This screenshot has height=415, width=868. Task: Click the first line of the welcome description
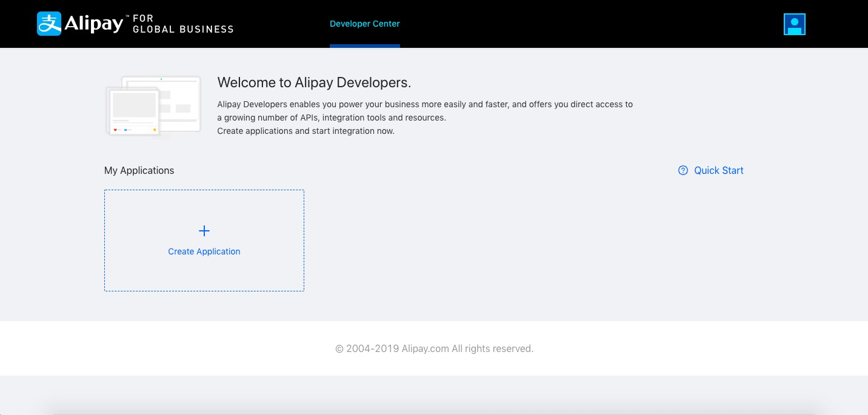424,104
